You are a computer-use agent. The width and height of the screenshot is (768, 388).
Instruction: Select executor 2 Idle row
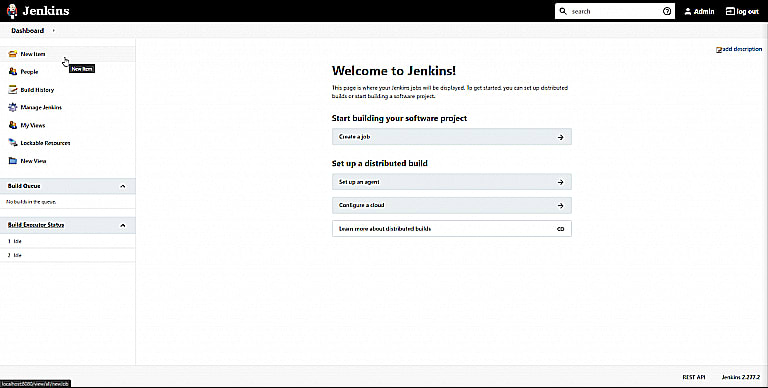point(68,255)
